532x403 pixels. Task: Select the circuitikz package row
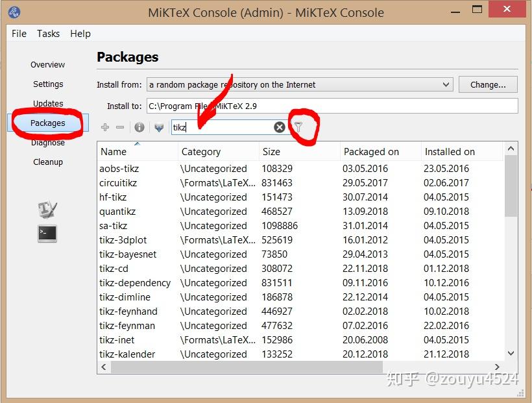pyautogui.click(x=300, y=182)
